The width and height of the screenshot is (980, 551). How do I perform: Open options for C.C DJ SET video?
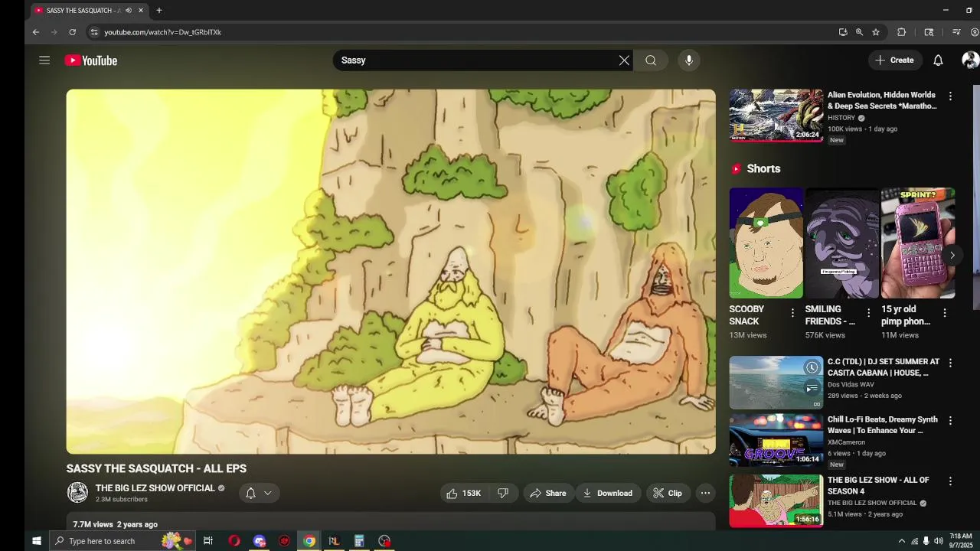coord(950,363)
